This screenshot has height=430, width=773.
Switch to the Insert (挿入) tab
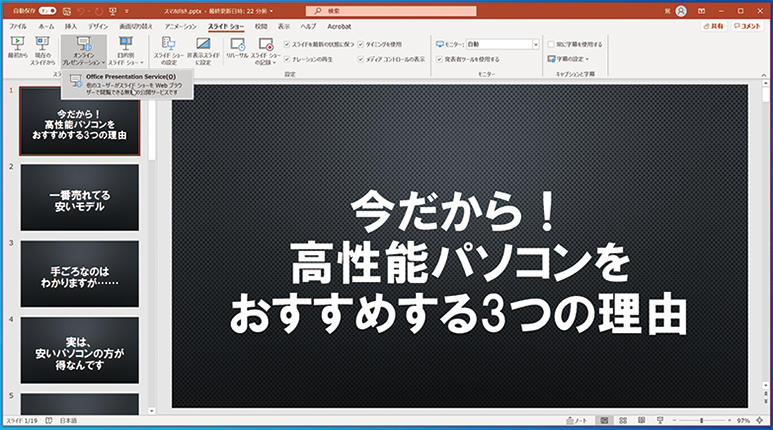point(71,26)
